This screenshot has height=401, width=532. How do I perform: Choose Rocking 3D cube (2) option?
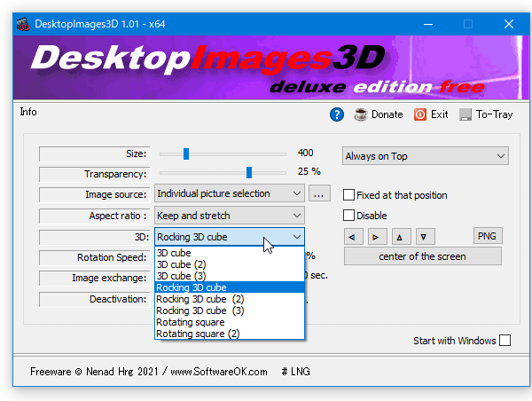tap(230, 299)
